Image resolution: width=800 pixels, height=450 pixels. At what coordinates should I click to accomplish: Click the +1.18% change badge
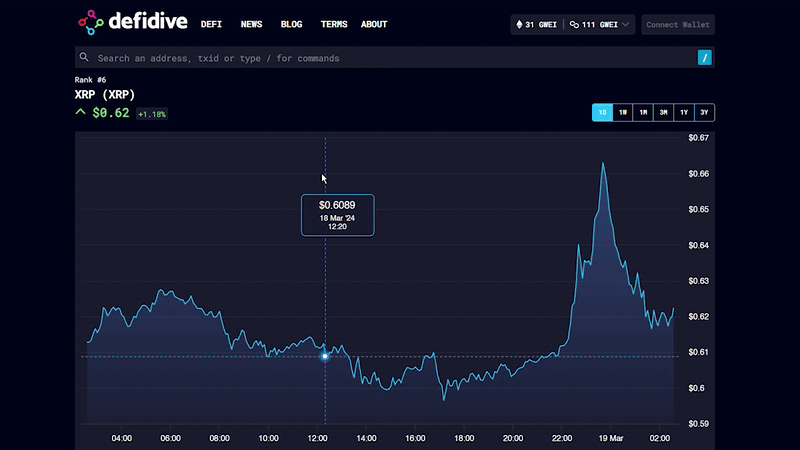(x=152, y=114)
